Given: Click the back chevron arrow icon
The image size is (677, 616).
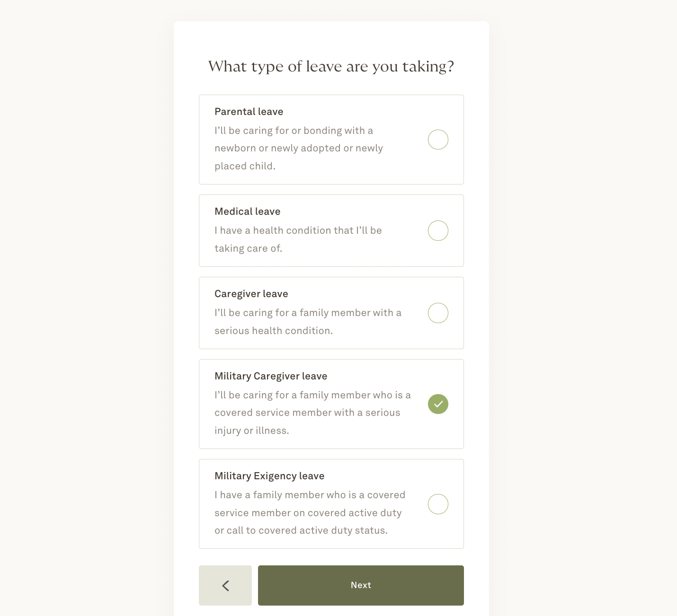Looking at the screenshot, I should click(225, 585).
